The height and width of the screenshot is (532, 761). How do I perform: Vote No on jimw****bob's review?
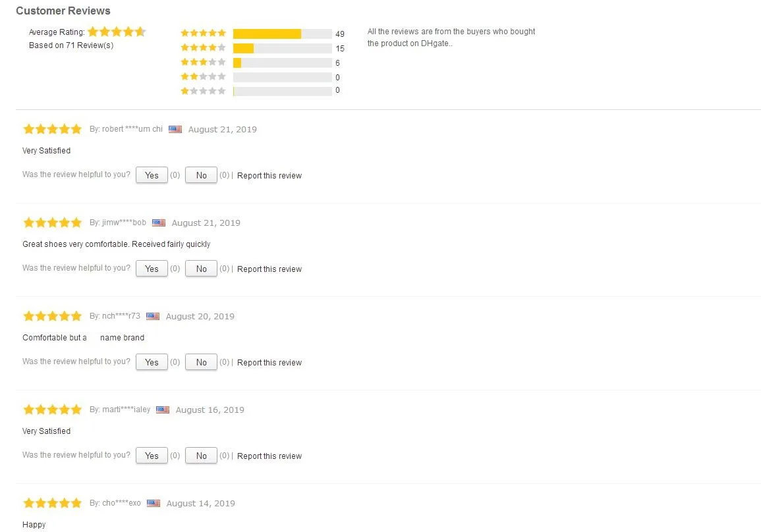201,269
